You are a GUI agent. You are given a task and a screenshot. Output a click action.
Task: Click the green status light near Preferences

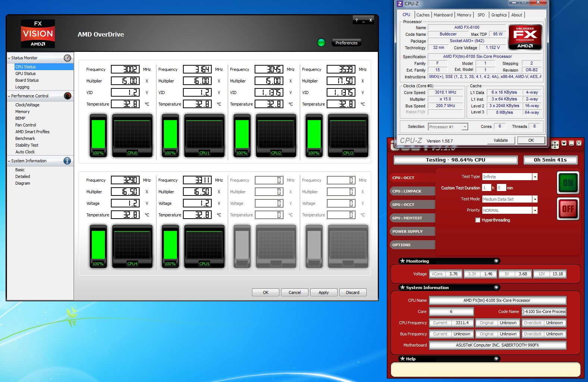point(321,43)
